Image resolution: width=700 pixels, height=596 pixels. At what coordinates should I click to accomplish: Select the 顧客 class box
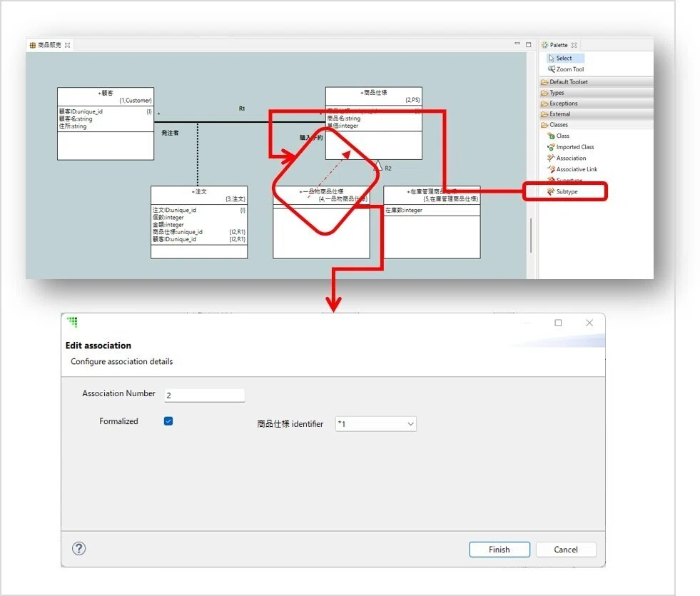(106, 123)
